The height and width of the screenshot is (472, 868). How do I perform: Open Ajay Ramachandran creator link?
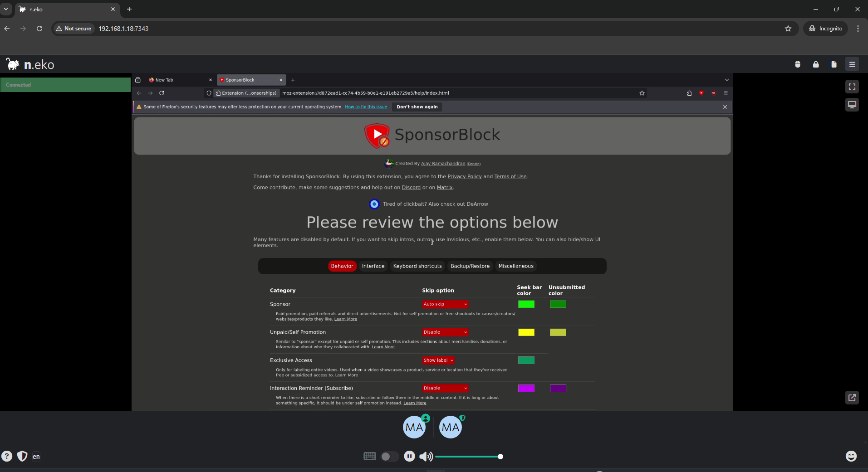coord(443,164)
